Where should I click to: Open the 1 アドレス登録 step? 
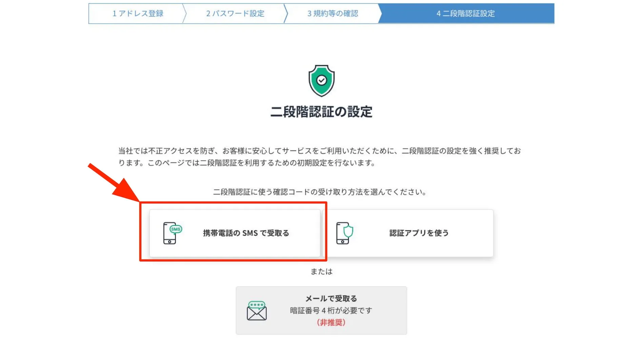[137, 14]
